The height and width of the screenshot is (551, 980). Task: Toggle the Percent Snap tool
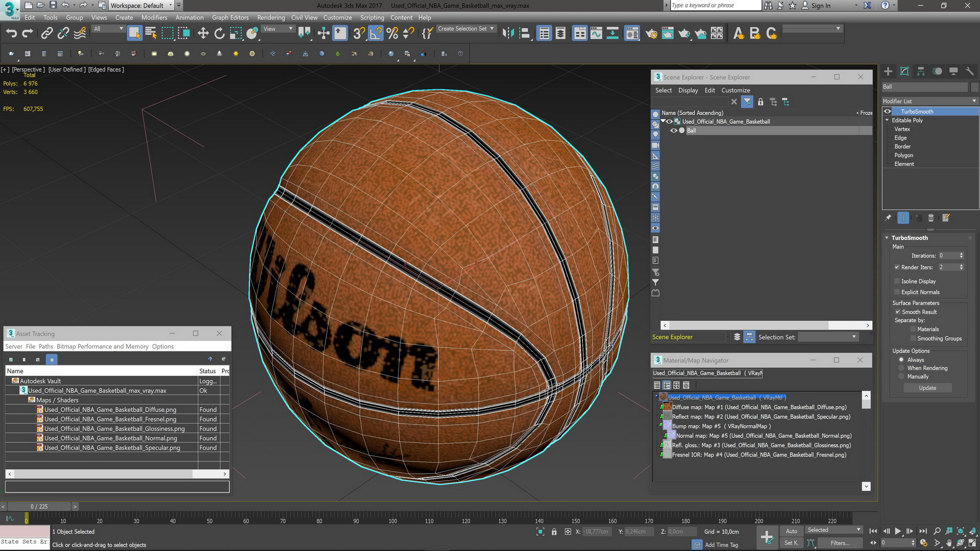click(x=392, y=34)
